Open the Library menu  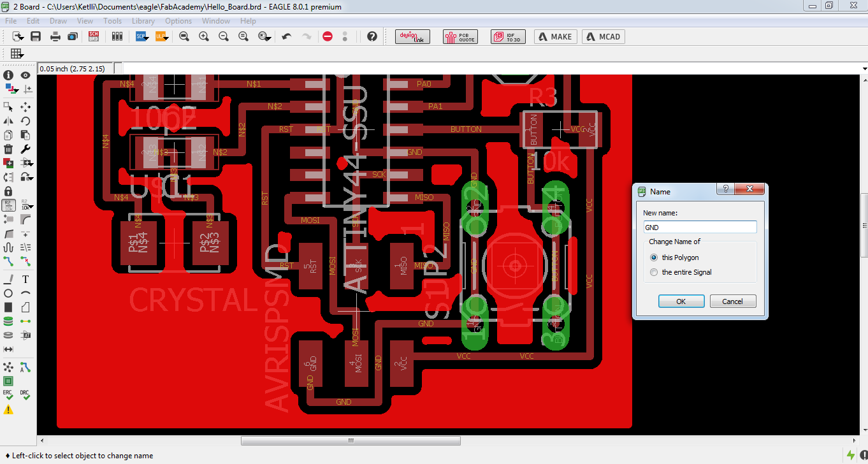(x=143, y=21)
